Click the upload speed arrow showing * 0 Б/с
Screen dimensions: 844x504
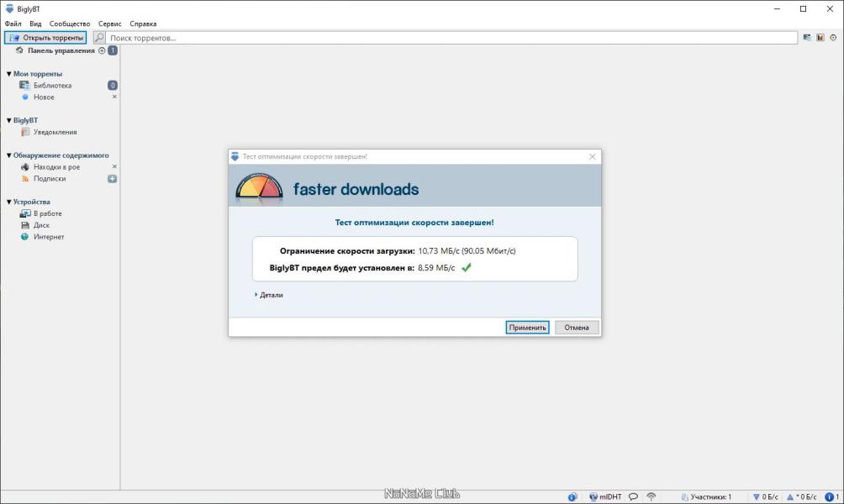(x=790, y=497)
